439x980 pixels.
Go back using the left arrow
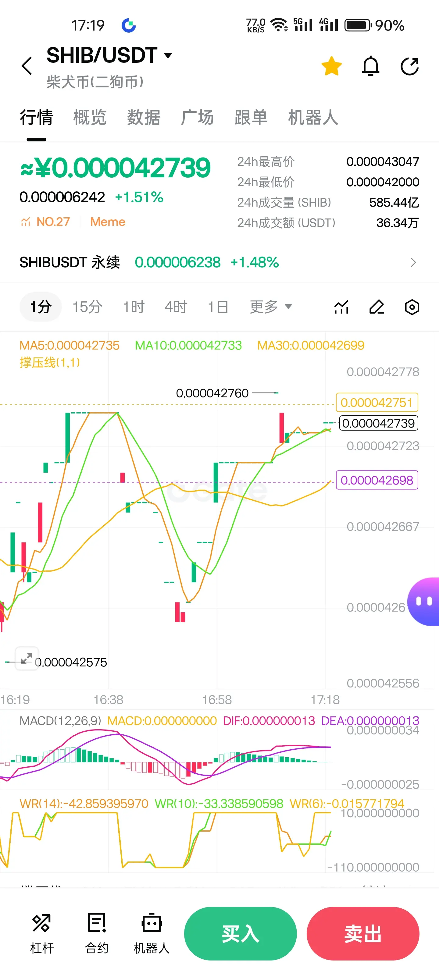[x=27, y=66]
